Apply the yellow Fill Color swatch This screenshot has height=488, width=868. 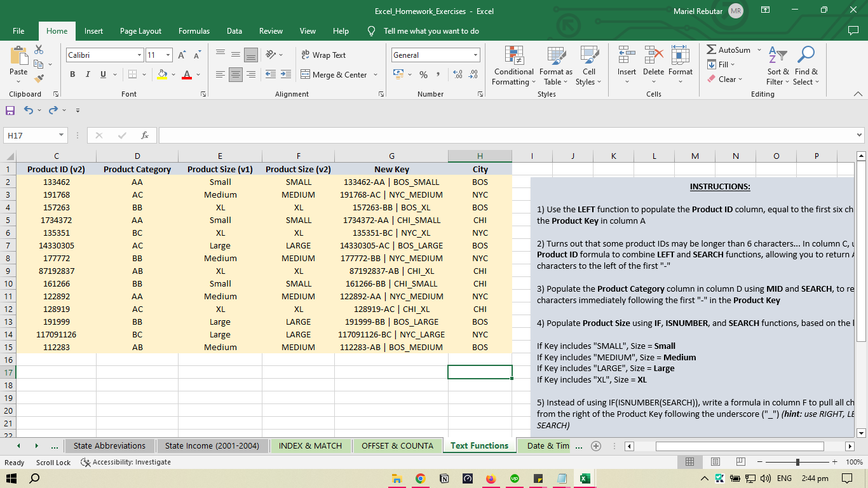pos(162,74)
